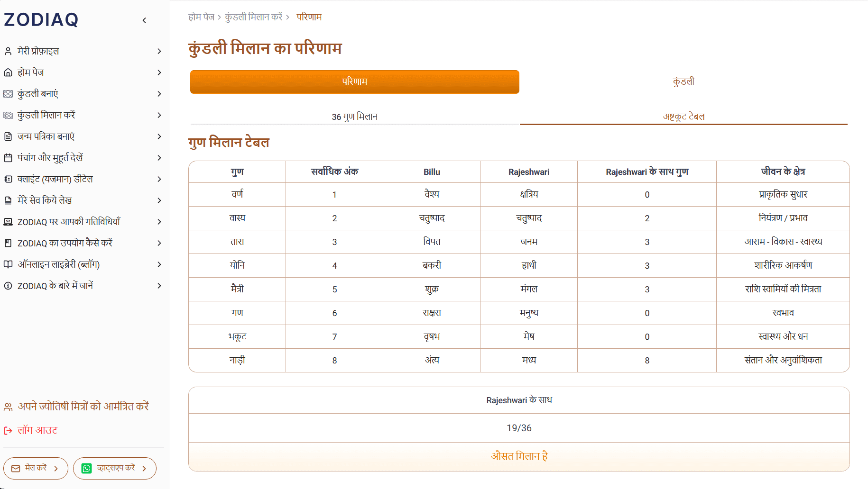The height and width of the screenshot is (489, 868).
Task: Select the क्लाइंट (यजमान) डीटेल icon
Action: pos(8,179)
